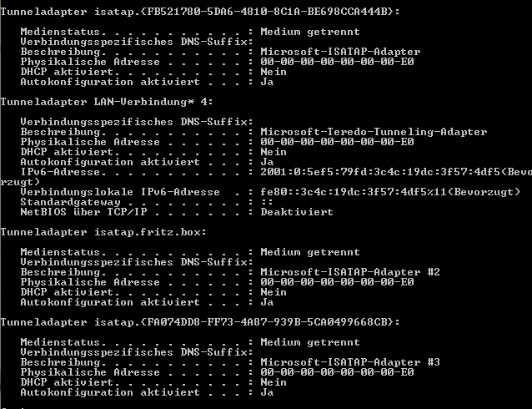Click the DHCP "Nein" value for ISATAP-Adapter #3
The width and height of the screenshot is (532, 409).
(x=274, y=381)
